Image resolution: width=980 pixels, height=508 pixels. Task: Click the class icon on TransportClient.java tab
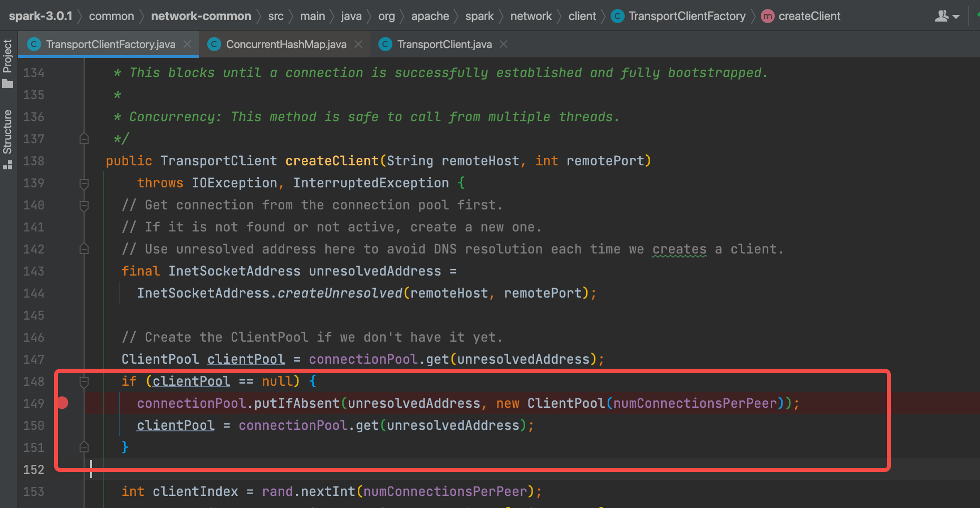(x=385, y=45)
